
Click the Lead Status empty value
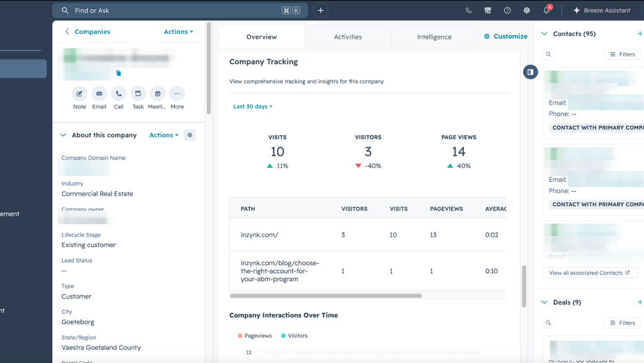pos(64,271)
